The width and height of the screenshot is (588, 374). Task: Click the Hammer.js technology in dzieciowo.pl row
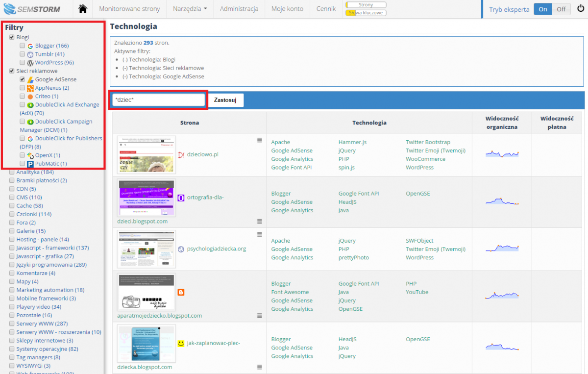352,142
